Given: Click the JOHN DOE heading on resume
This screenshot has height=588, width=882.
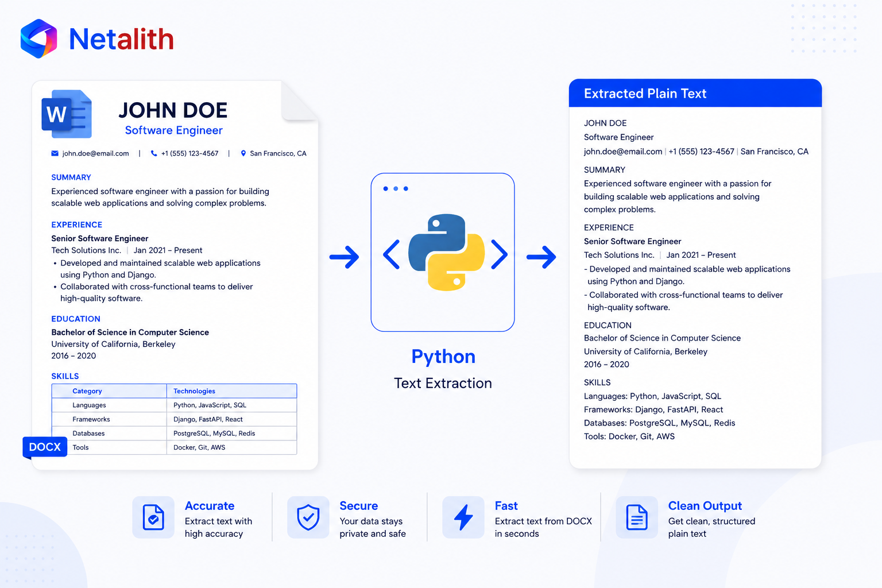Looking at the screenshot, I should 173,110.
